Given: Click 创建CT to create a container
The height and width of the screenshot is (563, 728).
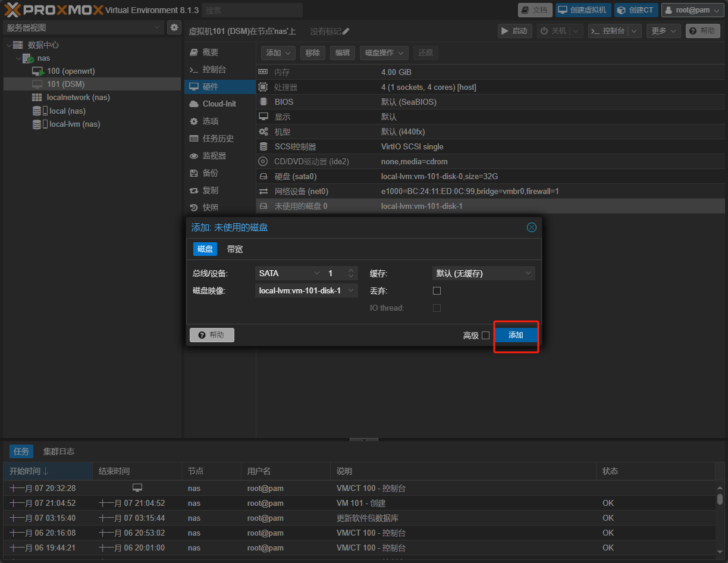Looking at the screenshot, I should [x=636, y=10].
